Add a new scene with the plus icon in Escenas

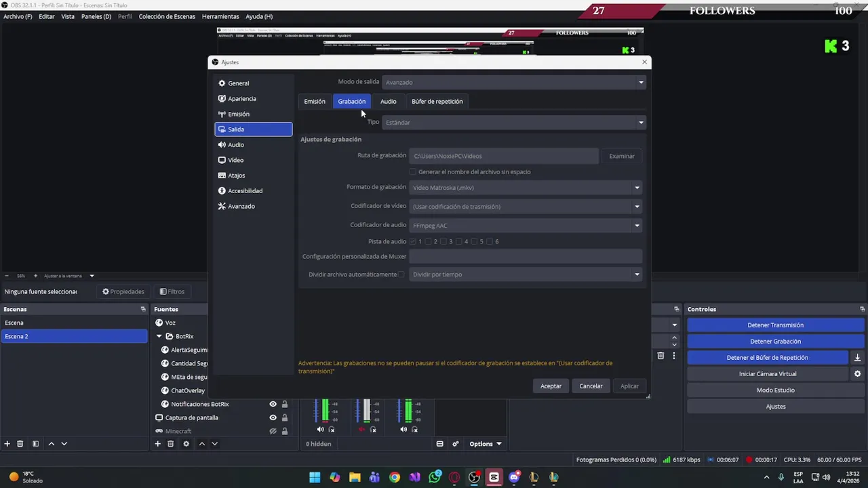click(x=7, y=444)
